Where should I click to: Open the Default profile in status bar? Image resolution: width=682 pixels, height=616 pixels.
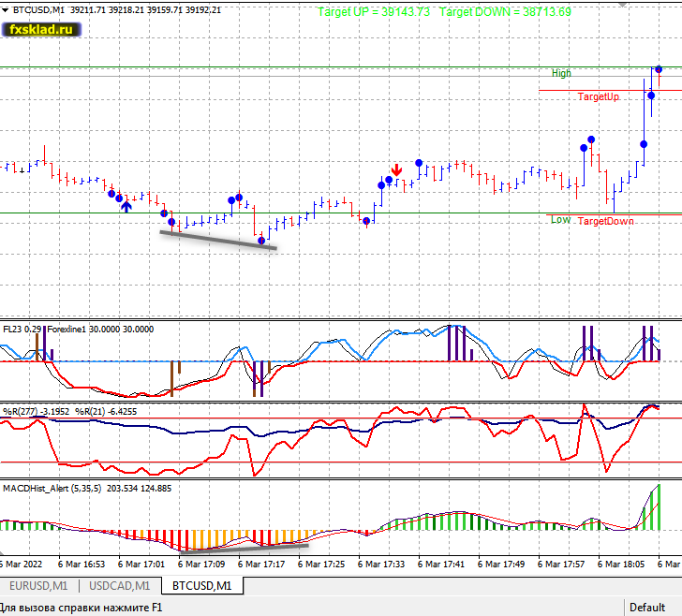[647, 608]
